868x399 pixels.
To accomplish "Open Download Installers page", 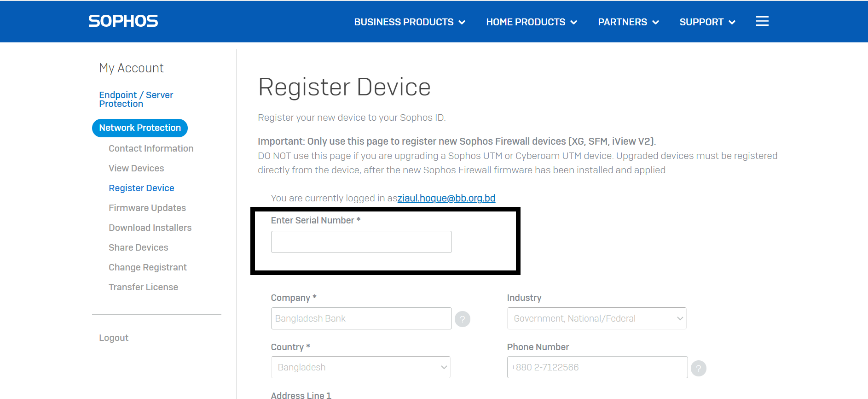I will (150, 228).
